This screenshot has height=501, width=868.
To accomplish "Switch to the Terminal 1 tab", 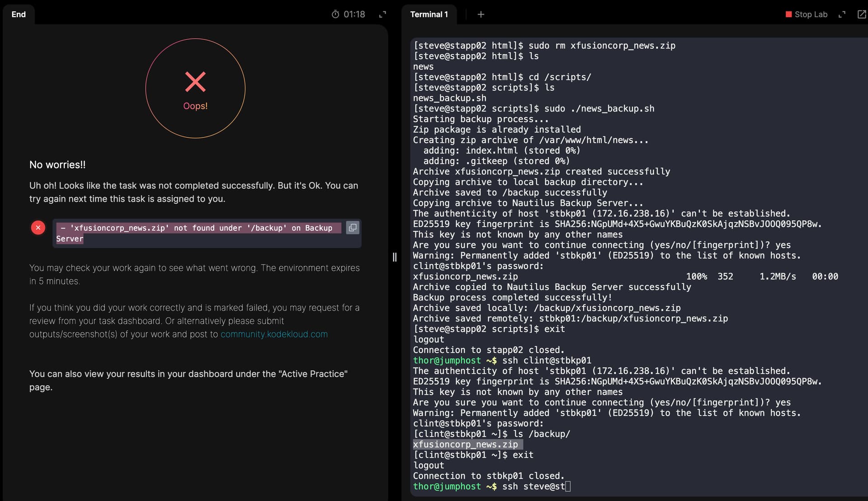I will pos(429,14).
